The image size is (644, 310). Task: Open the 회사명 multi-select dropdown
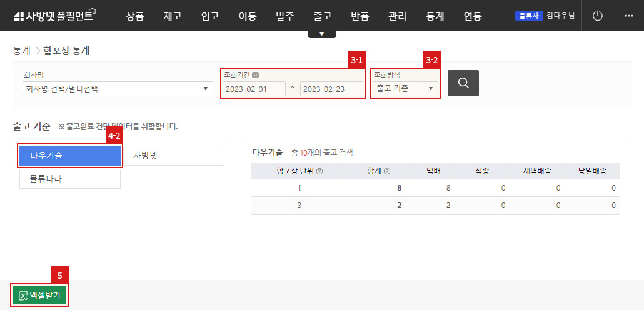[118, 88]
